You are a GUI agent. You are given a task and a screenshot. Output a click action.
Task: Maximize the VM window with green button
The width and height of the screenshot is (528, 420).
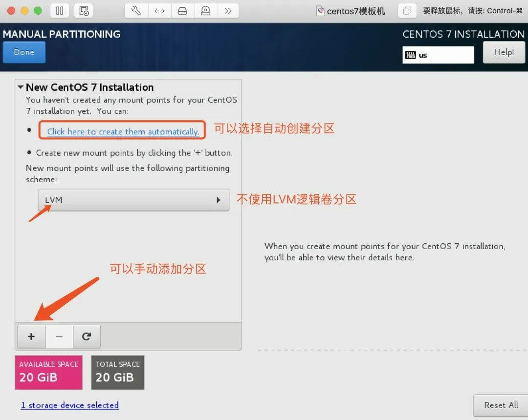click(x=38, y=11)
